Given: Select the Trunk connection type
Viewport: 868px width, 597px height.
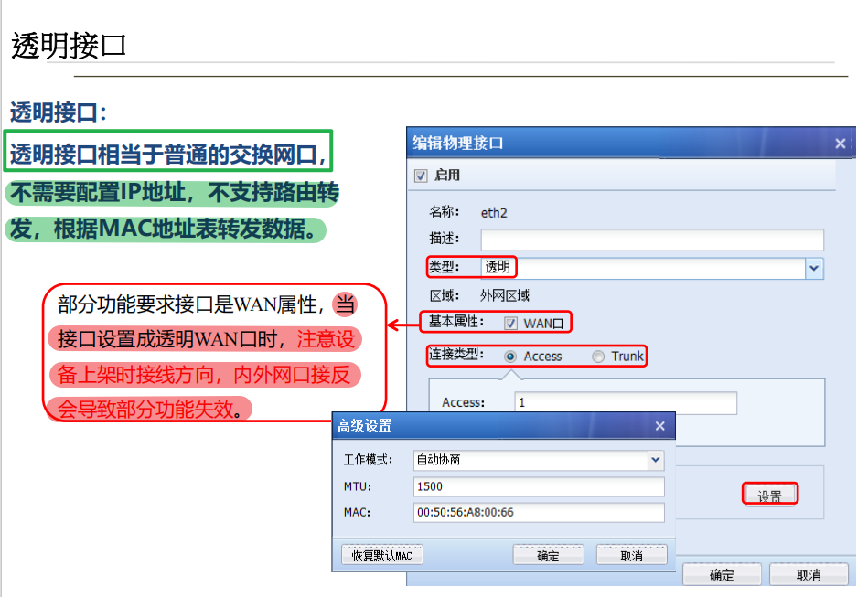Looking at the screenshot, I should pyautogui.click(x=598, y=357).
